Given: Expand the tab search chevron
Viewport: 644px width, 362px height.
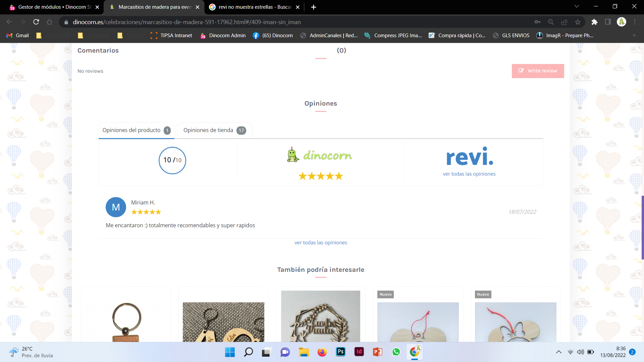Looking at the screenshot, I should click(x=577, y=6).
